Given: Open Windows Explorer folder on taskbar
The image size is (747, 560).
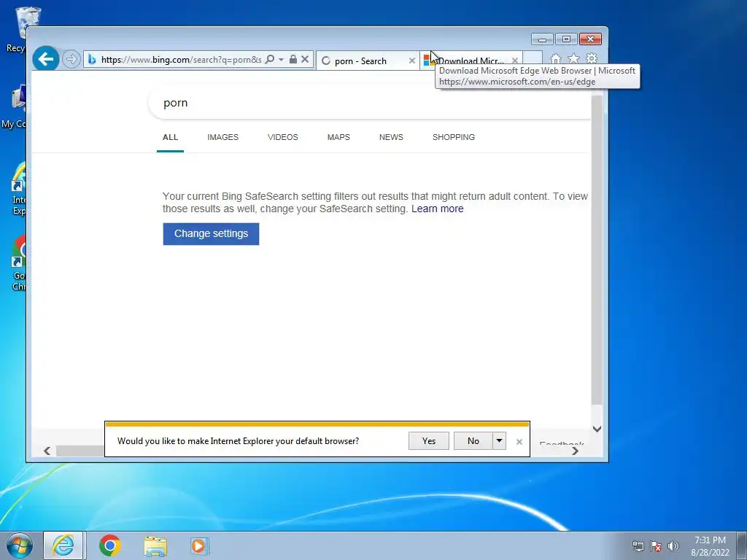Looking at the screenshot, I should [x=155, y=546].
